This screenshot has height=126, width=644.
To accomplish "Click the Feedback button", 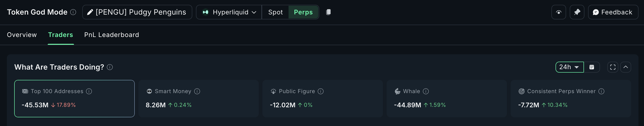I will (613, 12).
